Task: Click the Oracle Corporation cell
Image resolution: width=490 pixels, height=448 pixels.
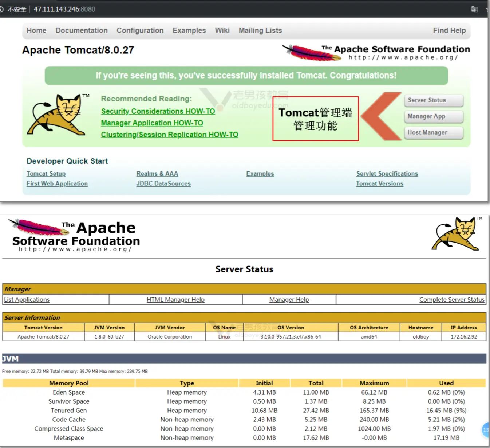Action: click(170, 337)
